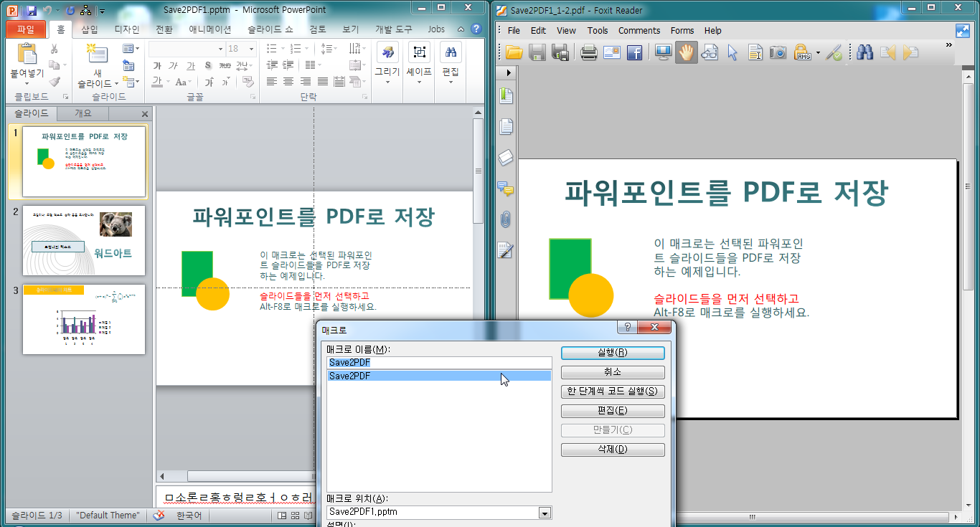980x527 pixels.
Task: Click the Redo icon in the quick access toolbar
Action: click(70, 10)
